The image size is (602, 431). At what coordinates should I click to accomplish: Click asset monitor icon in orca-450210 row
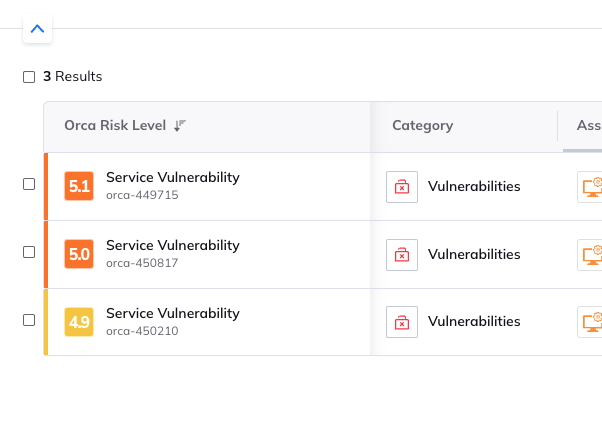[x=590, y=321]
